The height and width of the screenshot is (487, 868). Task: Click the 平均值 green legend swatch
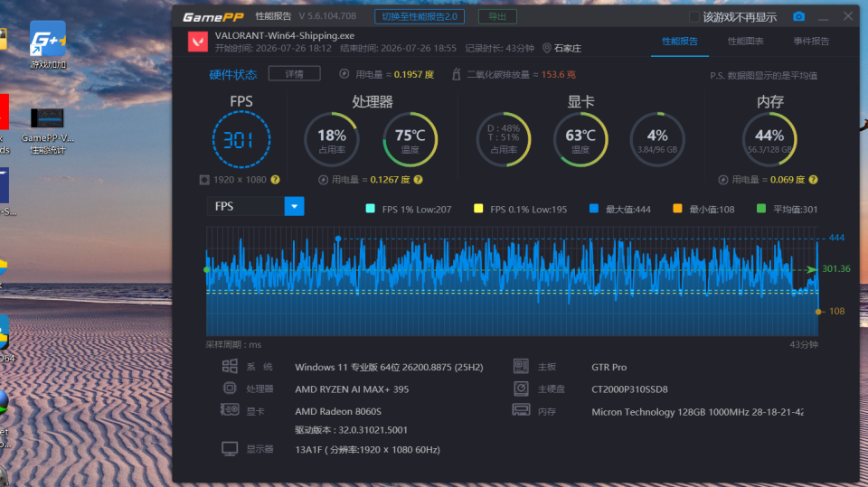[761, 209]
